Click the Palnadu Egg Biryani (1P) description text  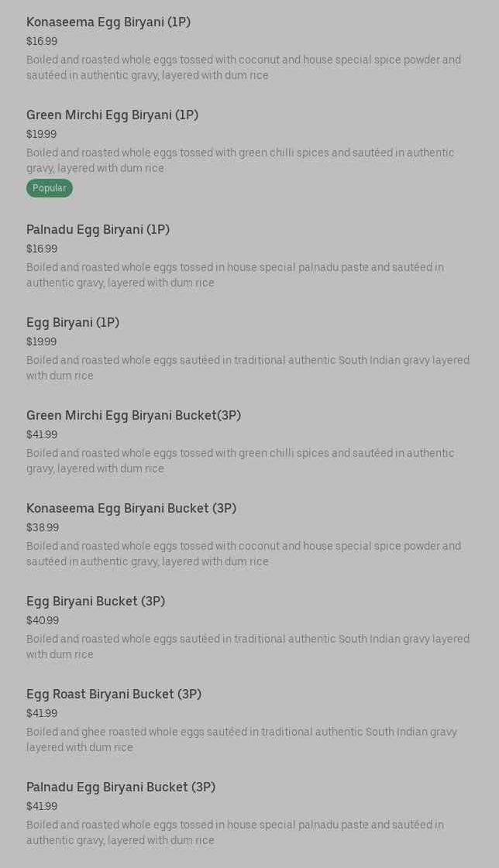tap(235, 275)
